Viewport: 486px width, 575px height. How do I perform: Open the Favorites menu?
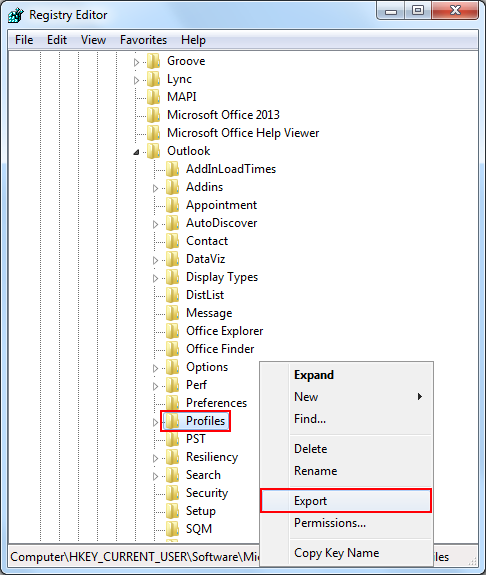click(143, 40)
